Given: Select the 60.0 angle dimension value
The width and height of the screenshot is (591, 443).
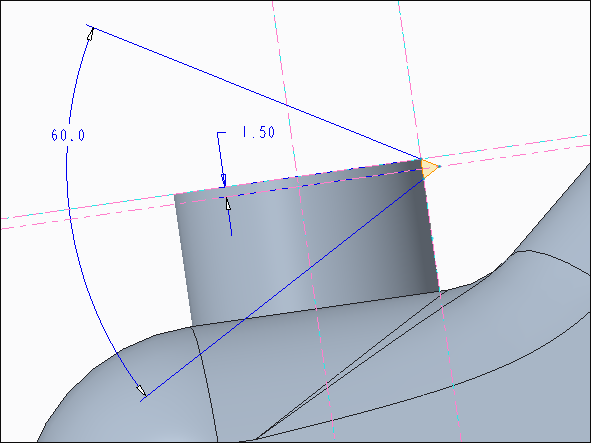Looking at the screenshot, I should (68, 135).
